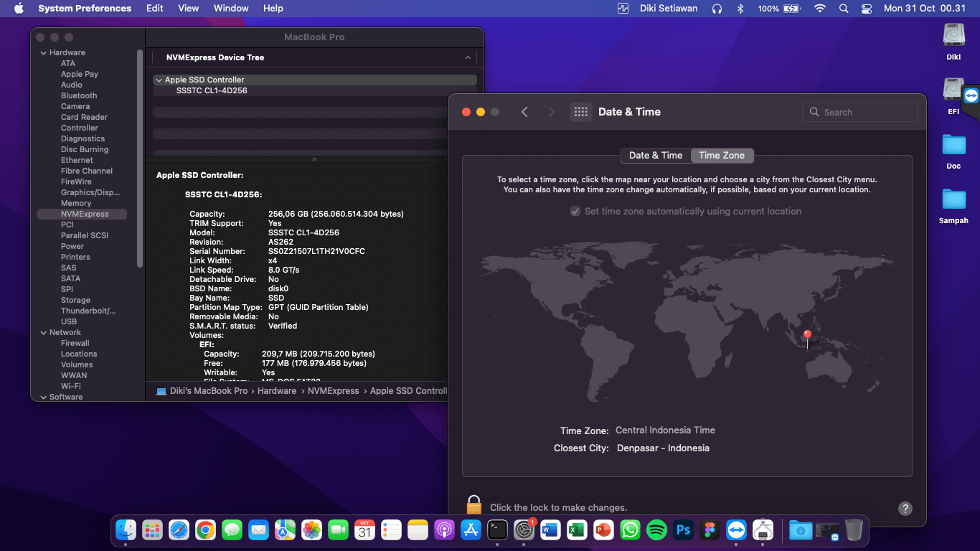Click Diki's MacBook Pro in path bar
The height and width of the screenshot is (551, 980).
209,391
